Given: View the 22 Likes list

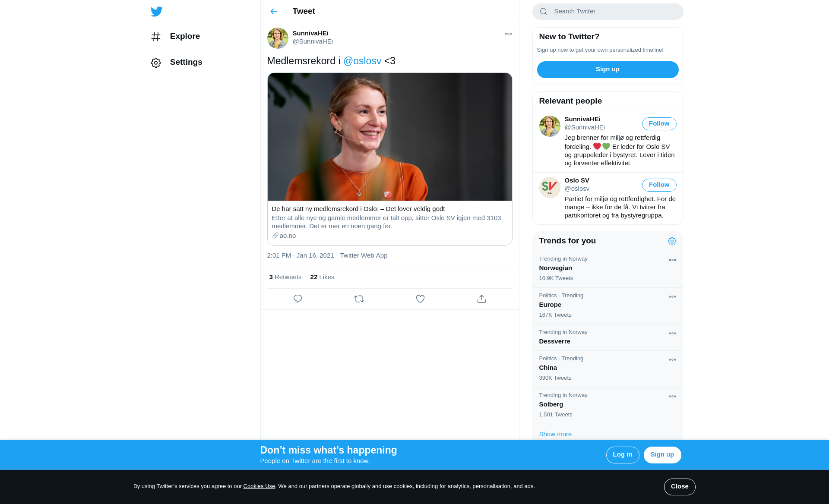Looking at the screenshot, I should pos(322,277).
